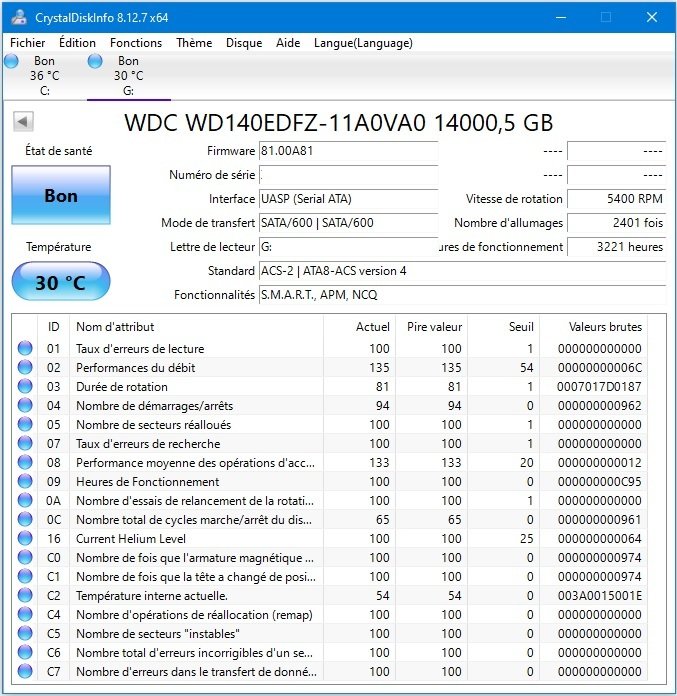
Task: Click status orb for Current Helium Level
Action: (25, 538)
